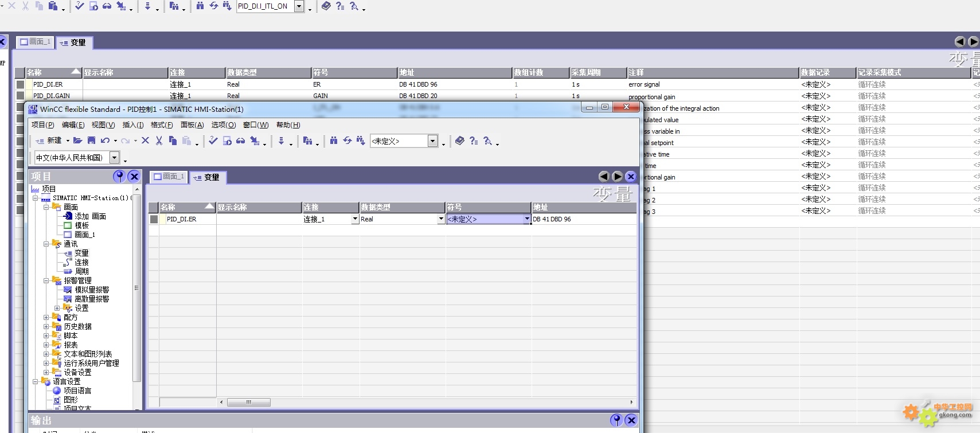980x433 pixels.
Task: Click the binoculars find icon in front toolbar
Action: 334,141
